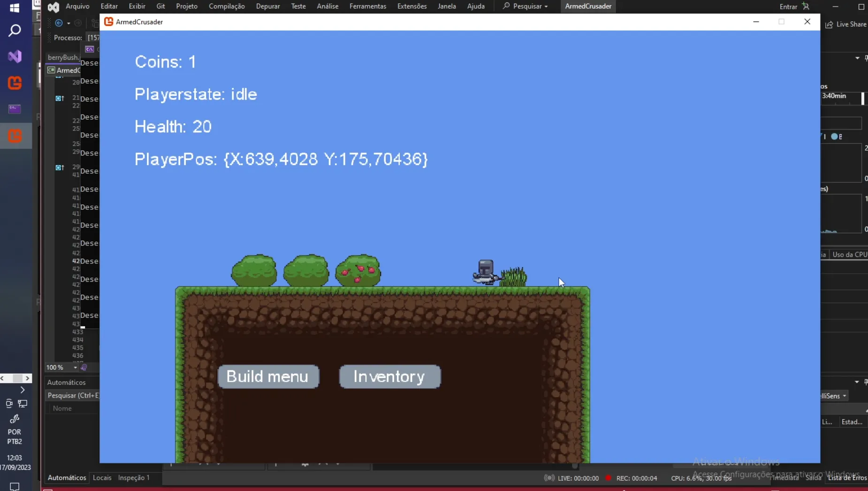Click the active MonoGame taskbar icon
Image resolution: width=868 pixels, height=491 pixels.
tap(15, 136)
